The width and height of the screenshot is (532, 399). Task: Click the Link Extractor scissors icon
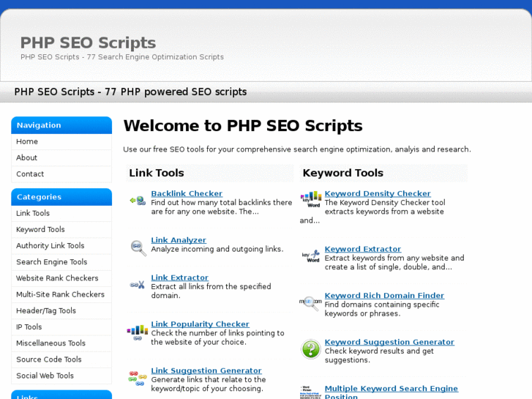coord(138,285)
